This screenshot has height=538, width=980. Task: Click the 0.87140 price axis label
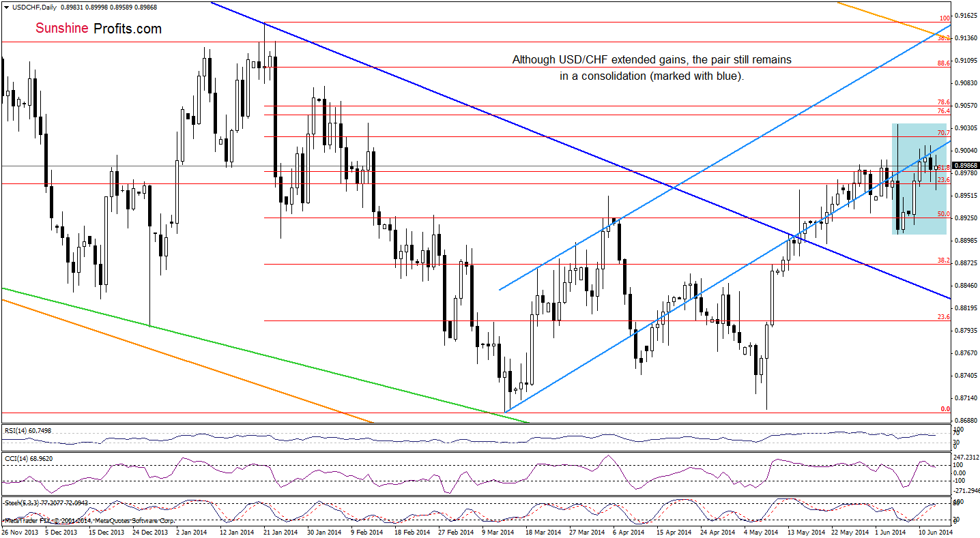(x=966, y=398)
